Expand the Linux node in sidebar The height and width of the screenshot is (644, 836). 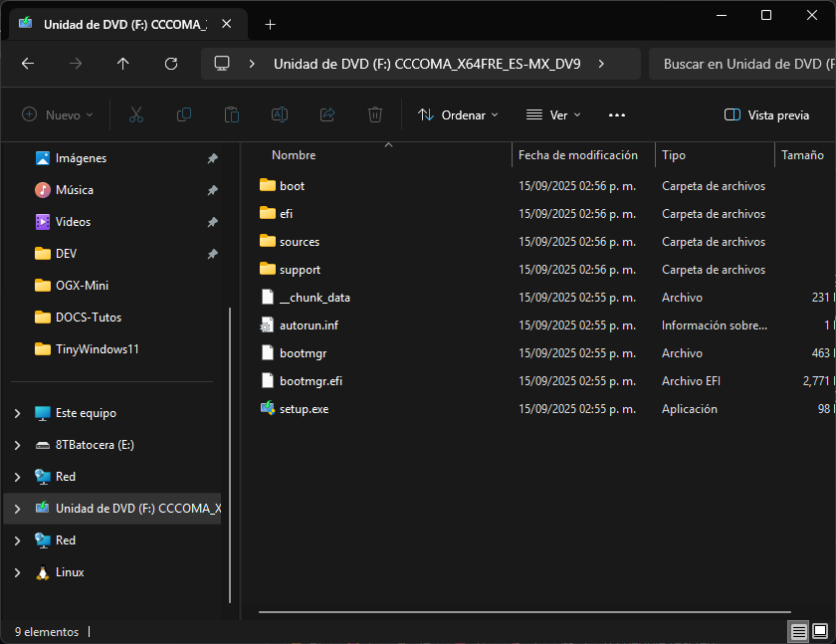pos(17,572)
